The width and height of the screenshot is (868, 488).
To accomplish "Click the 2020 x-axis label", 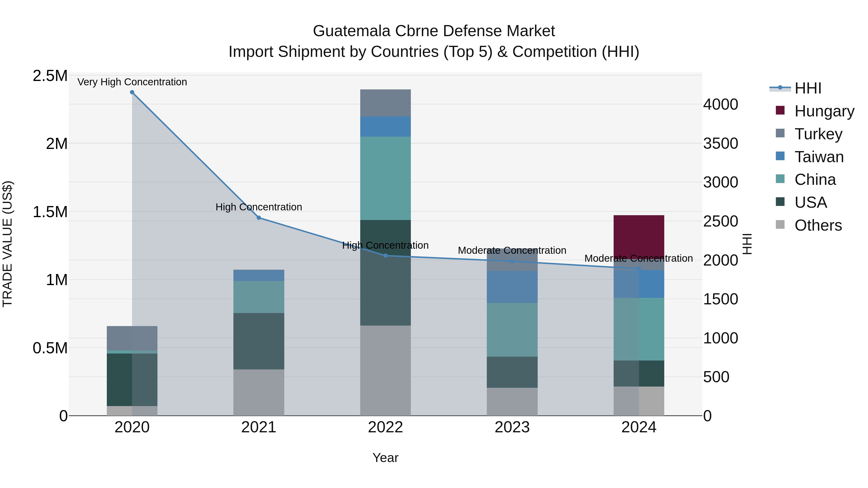I will [x=132, y=427].
